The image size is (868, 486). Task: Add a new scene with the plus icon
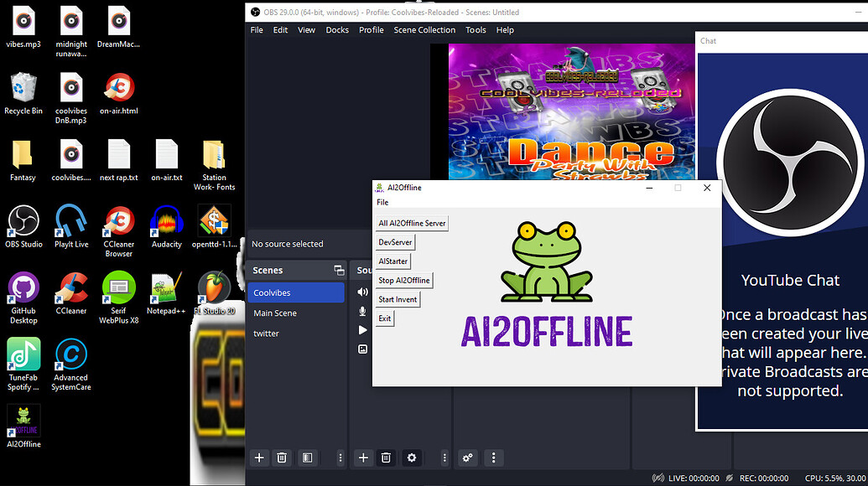(259, 458)
